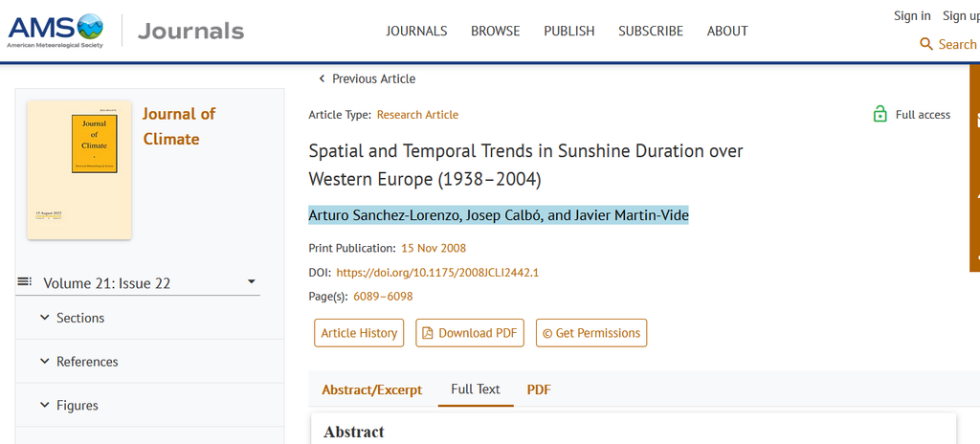Switch to the PDF tab

539,389
